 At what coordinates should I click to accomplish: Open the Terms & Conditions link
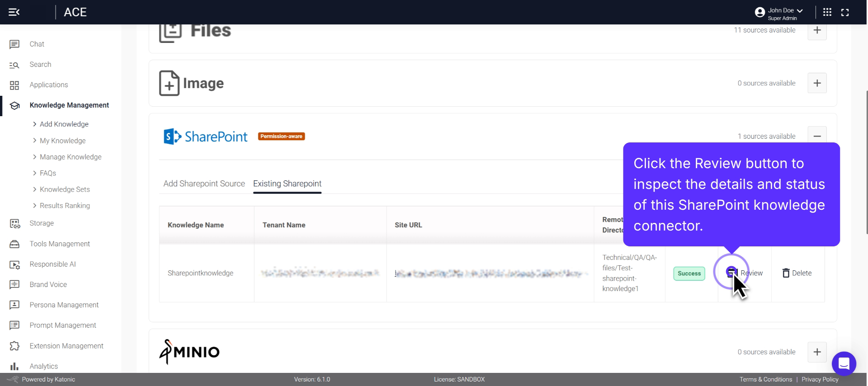point(766,379)
